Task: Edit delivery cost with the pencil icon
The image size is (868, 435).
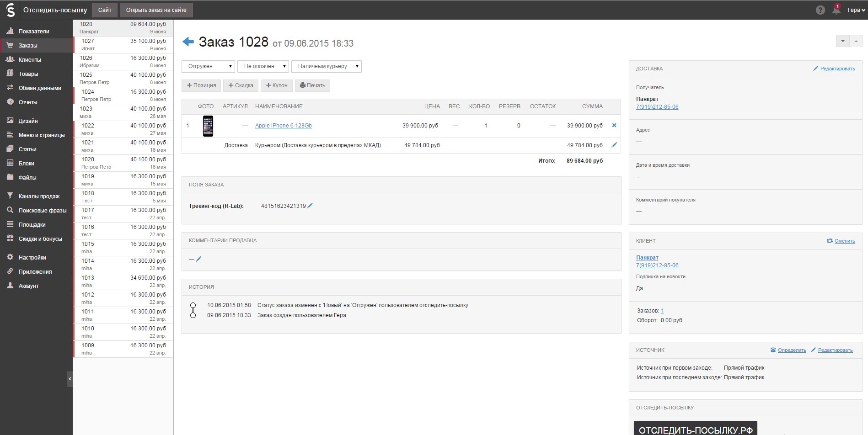Action: [x=614, y=145]
